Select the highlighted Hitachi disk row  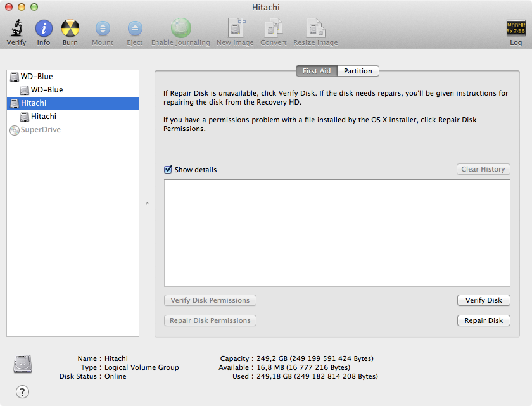[x=73, y=103]
